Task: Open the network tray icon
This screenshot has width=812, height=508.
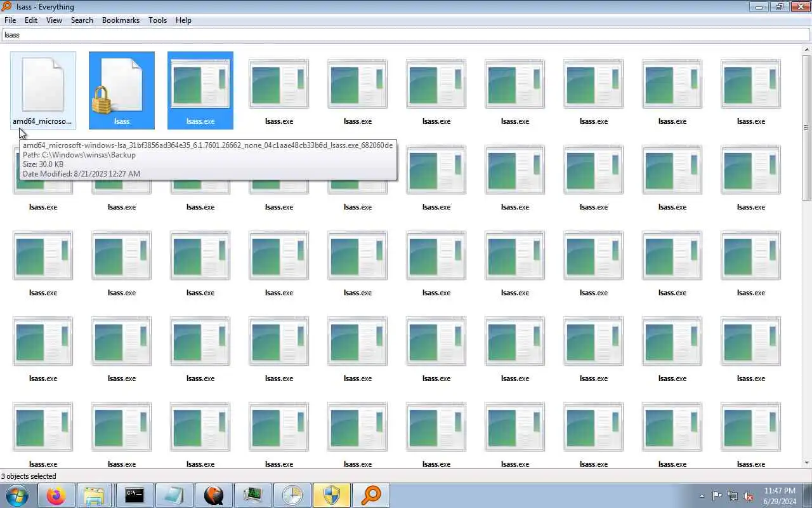Action: (733, 496)
